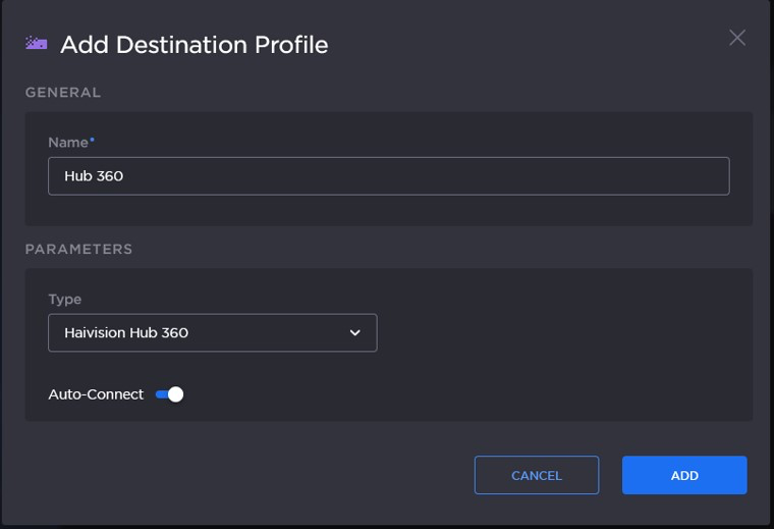This screenshot has width=774, height=530.
Task: Confirm with the ADD button
Action: click(x=684, y=475)
